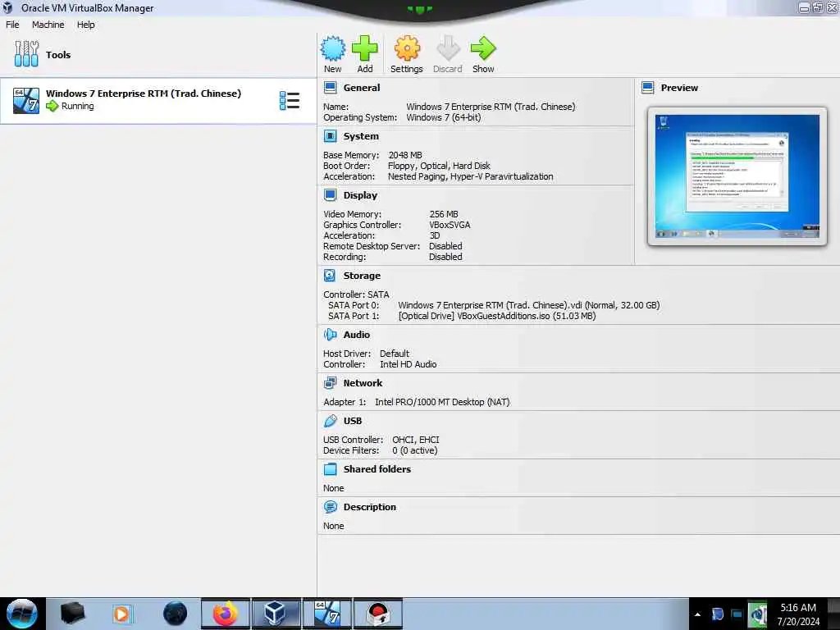Viewport: 840px width, 630px height.
Task: Open the Windows Start button
Action: coord(21,614)
